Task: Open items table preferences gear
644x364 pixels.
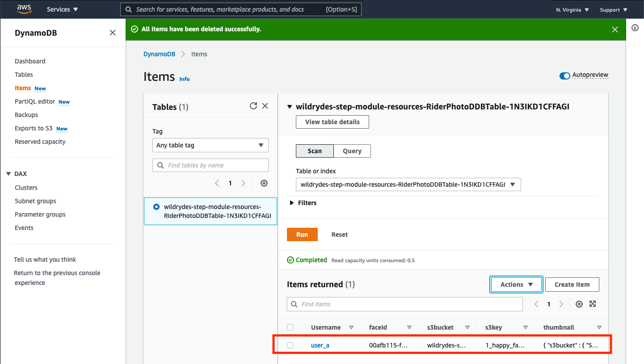Action: (579, 304)
